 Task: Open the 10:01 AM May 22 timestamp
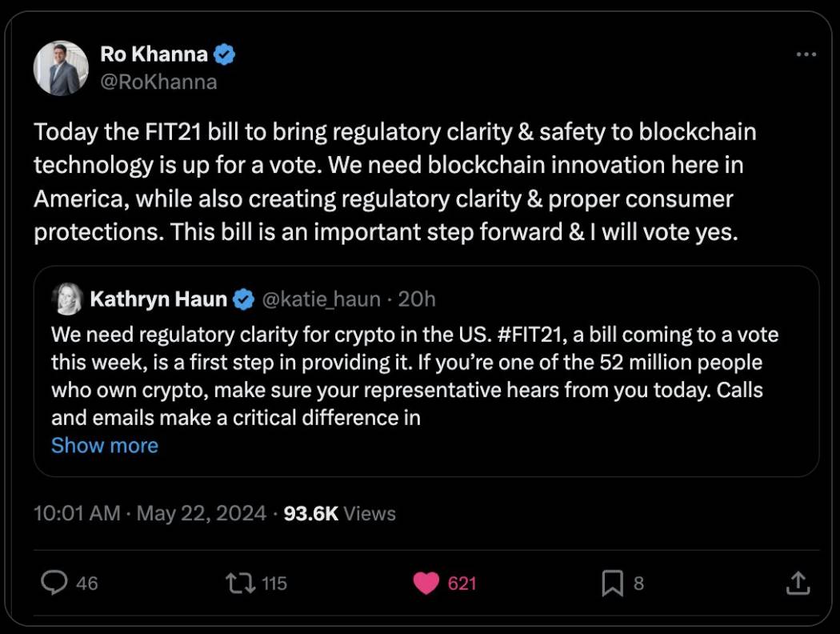(150, 513)
